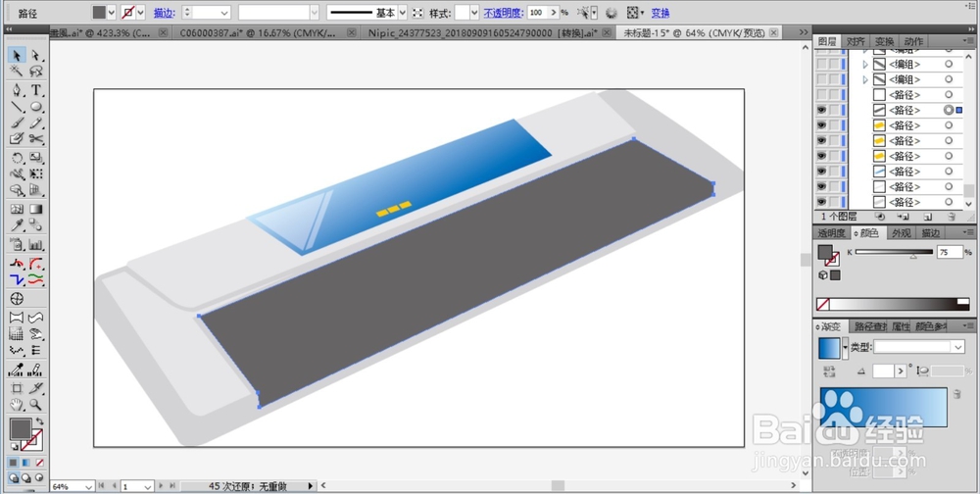Toggle visibility of the bottom-most path row

[x=821, y=202]
